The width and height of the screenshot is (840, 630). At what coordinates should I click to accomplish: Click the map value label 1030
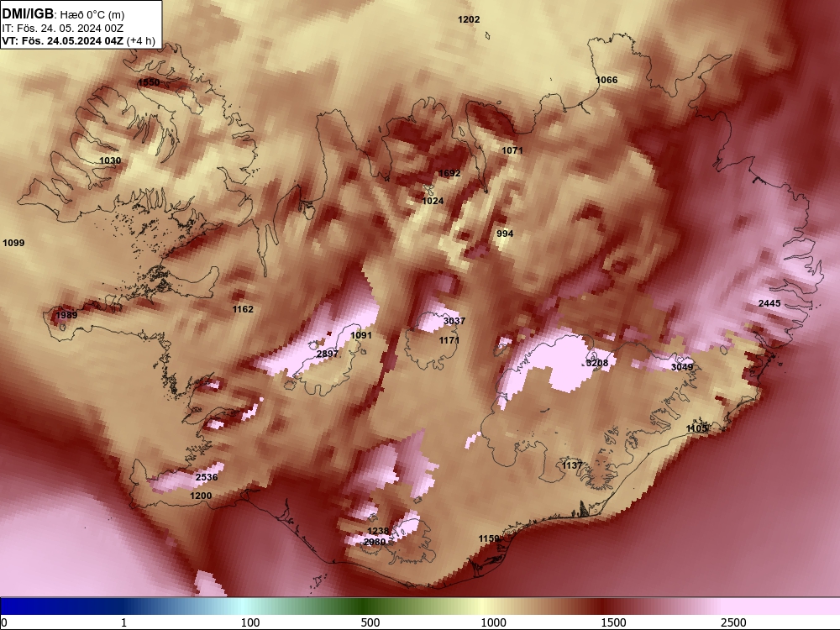pos(110,160)
